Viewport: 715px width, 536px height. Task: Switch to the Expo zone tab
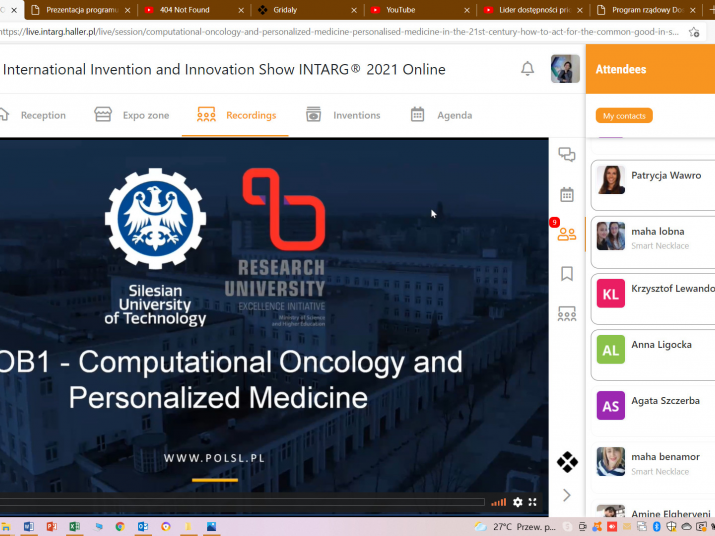[x=132, y=115]
